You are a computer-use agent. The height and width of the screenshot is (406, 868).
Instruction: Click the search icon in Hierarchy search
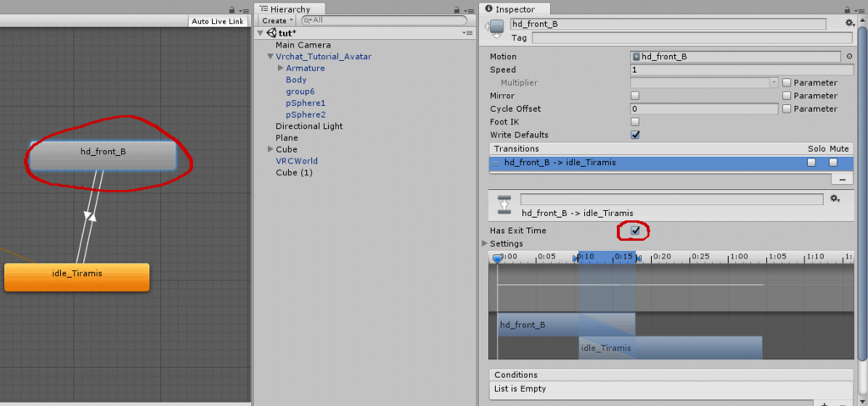tap(308, 20)
